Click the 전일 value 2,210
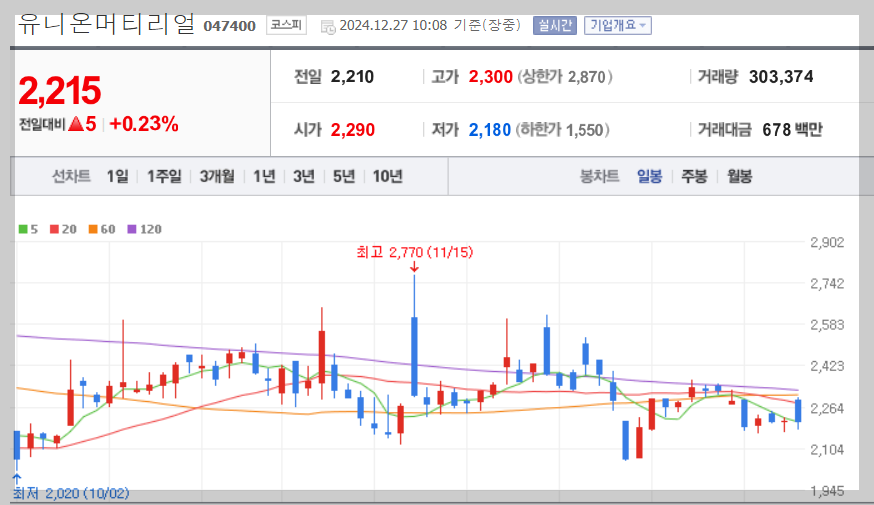The image size is (874, 505). (x=352, y=76)
